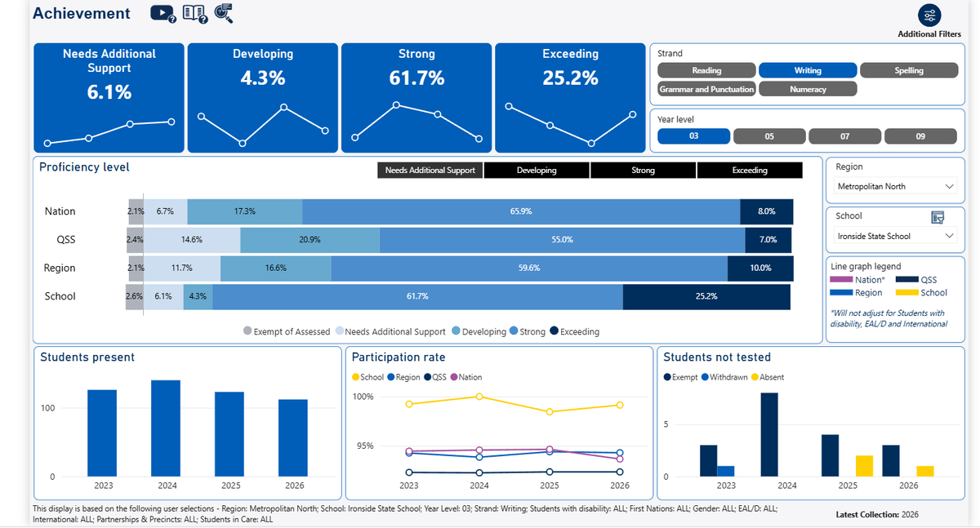The width and height of the screenshot is (980, 528).
Task: Click the 2026 Absent yellow bar
Action: [x=924, y=472]
